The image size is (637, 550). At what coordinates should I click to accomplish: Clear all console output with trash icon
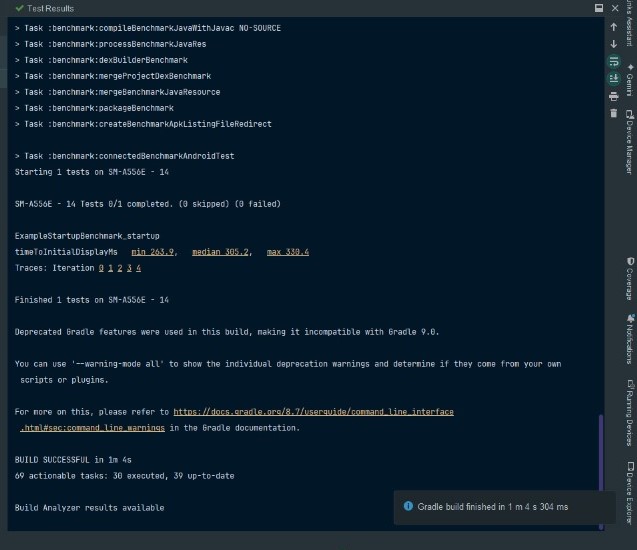pyautogui.click(x=613, y=113)
